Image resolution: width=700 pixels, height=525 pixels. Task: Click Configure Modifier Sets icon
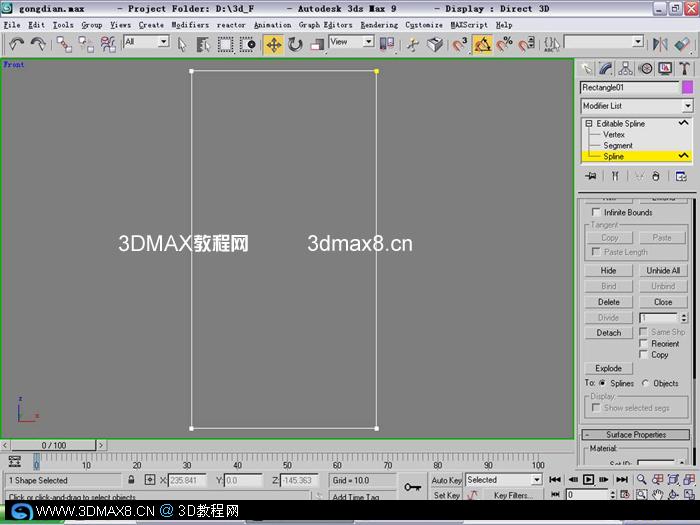click(x=681, y=176)
